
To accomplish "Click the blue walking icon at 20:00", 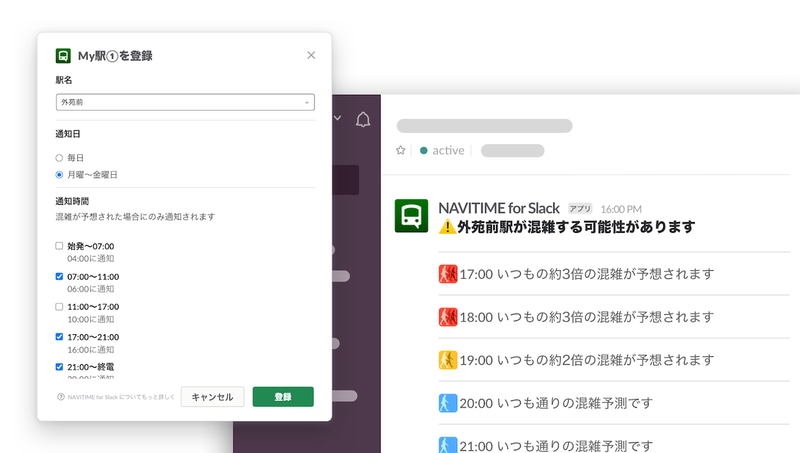I will [x=447, y=403].
